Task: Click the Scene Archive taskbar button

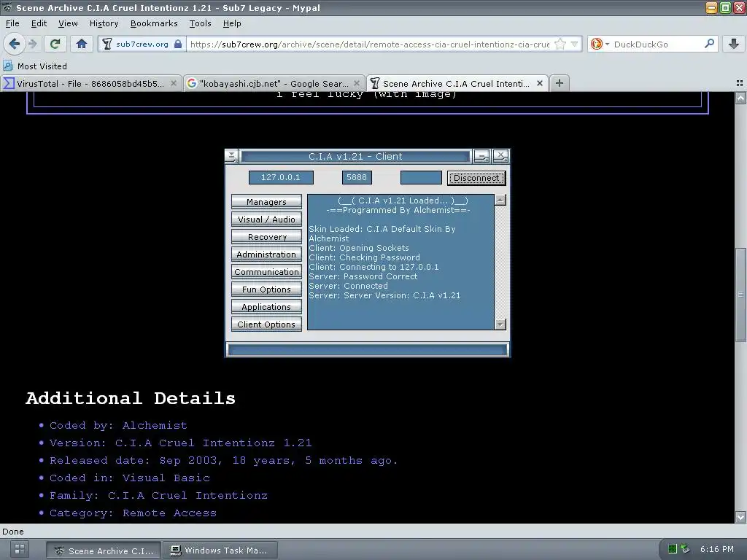Action: pos(104,551)
